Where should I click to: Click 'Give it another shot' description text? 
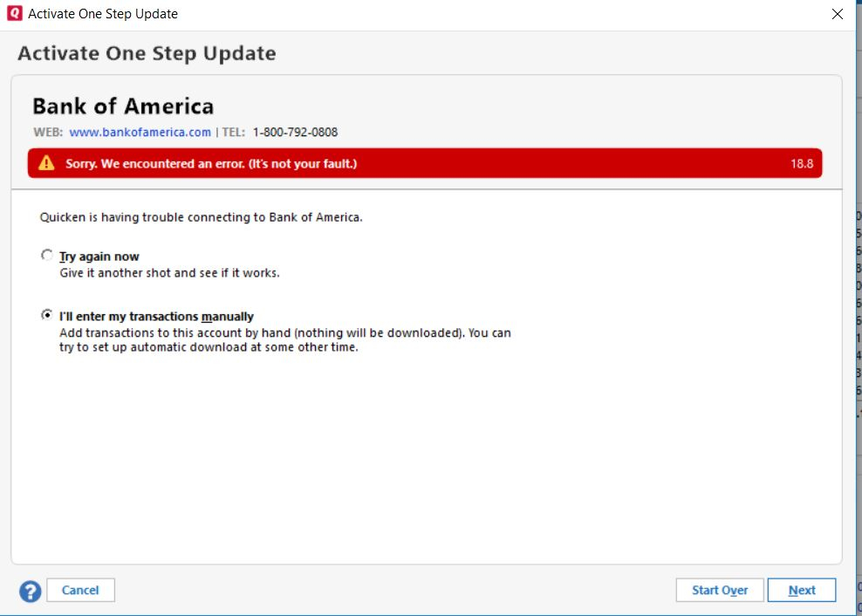click(169, 273)
